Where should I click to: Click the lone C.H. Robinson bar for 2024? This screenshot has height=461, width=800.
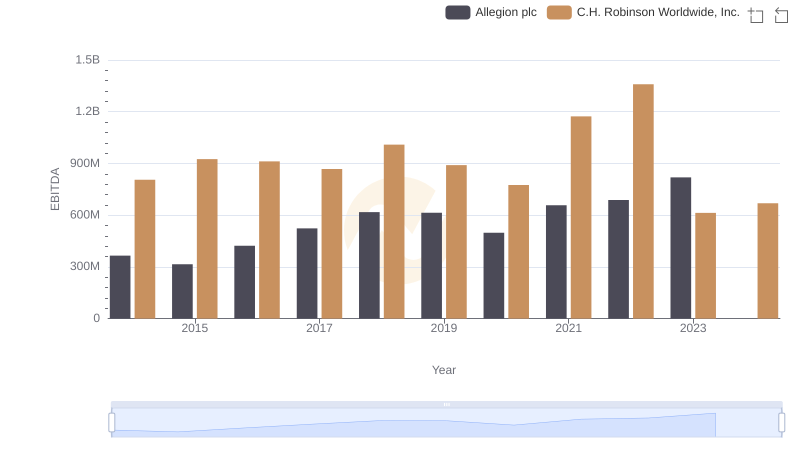tap(767, 261)
